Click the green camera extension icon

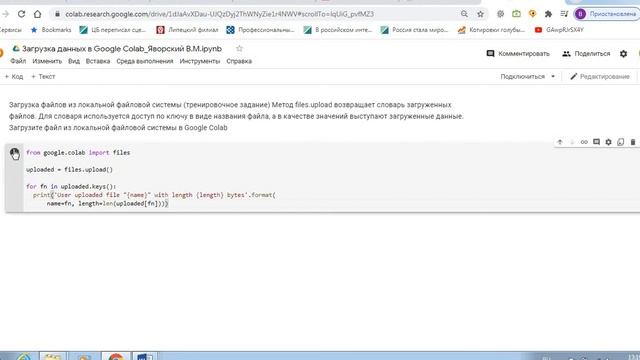[x=516, y=14]
